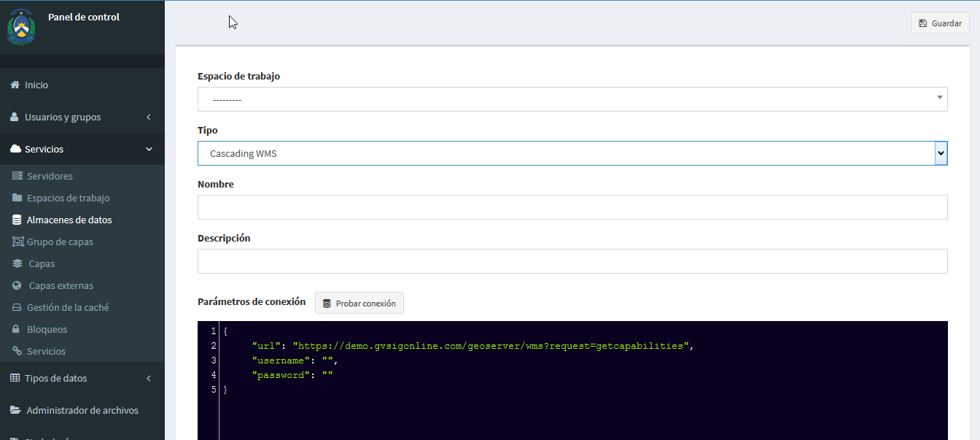Click inside the Descripción input field
The image size is (980, 440).
point(572,261)
